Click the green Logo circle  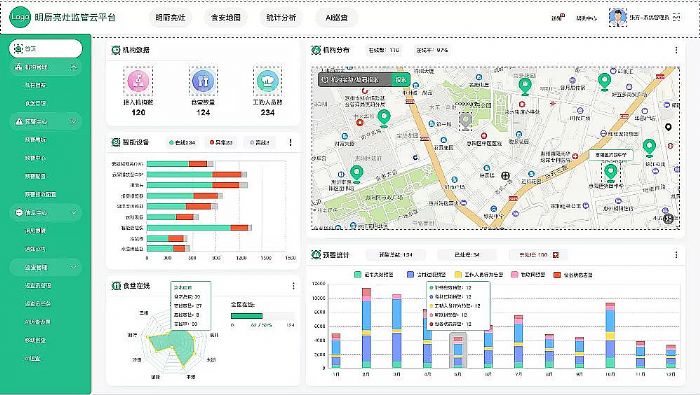click(20, 17)
